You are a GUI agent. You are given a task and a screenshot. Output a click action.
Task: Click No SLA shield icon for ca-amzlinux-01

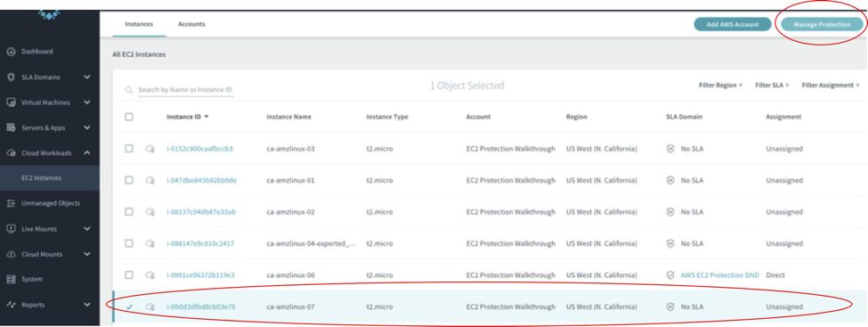pyautogui.click(x=670, y=181)
